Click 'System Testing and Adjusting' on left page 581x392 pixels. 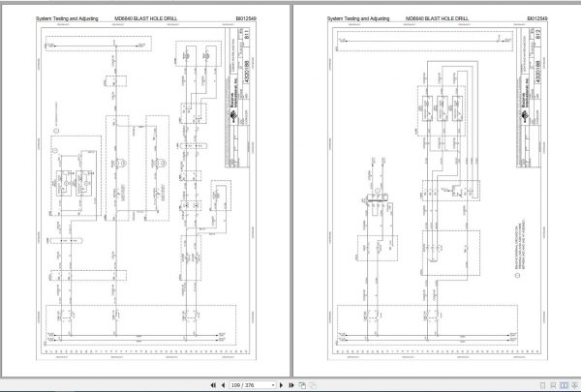pyautogui.click(x=67, y=18)
